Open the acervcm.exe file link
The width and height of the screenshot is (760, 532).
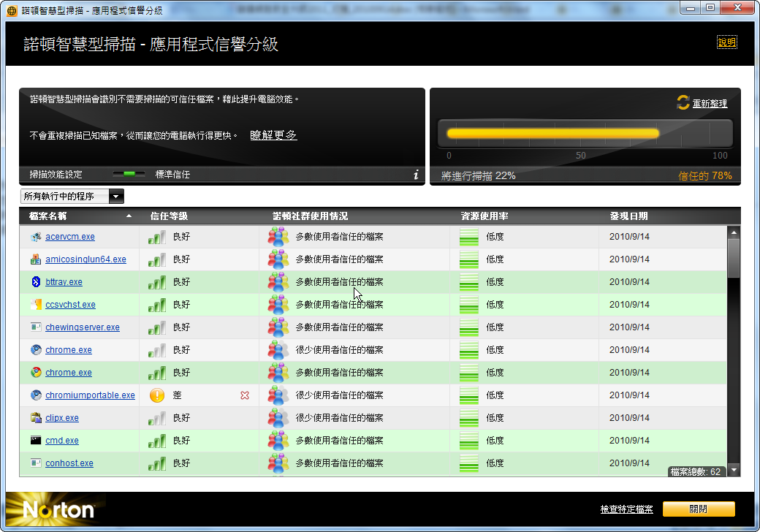coord(70,237)
